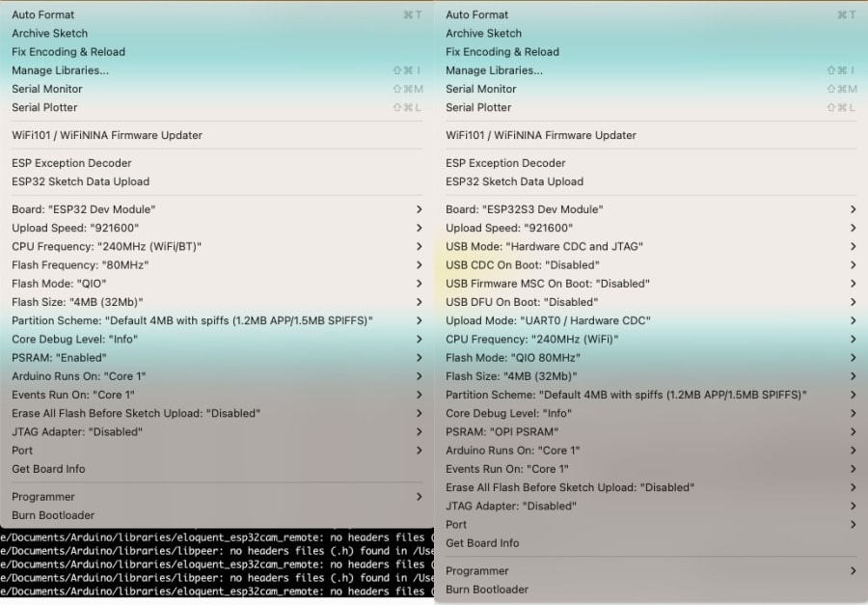Screen dimensions: 868x605
Task: Open Flash Frequency "80MHz" submenu
Action: click(x=217, y=265)
